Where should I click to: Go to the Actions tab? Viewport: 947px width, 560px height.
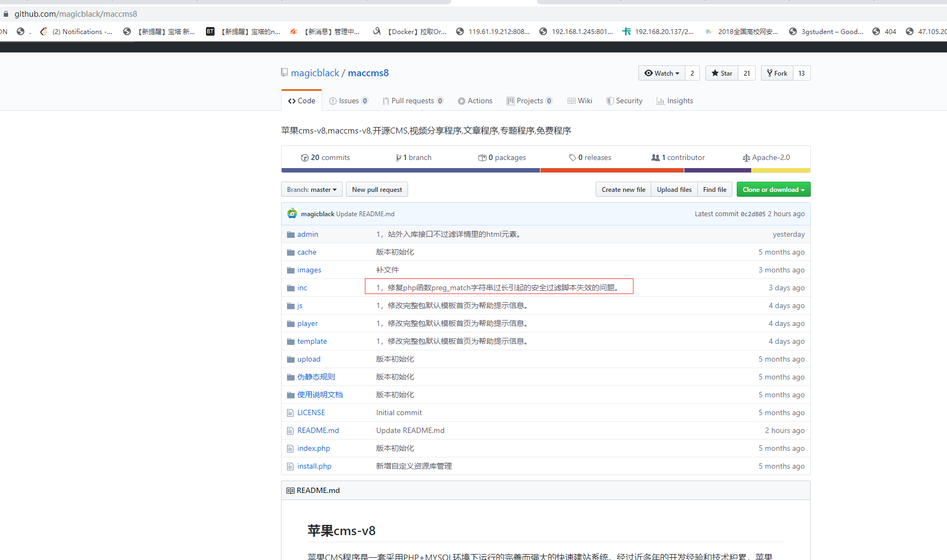coord(475,101)
